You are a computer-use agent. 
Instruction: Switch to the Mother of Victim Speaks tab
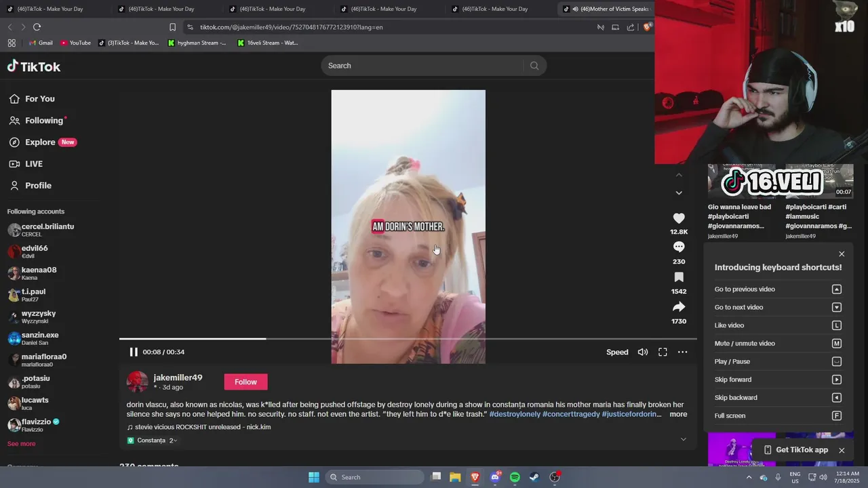[x=606, y=9]
